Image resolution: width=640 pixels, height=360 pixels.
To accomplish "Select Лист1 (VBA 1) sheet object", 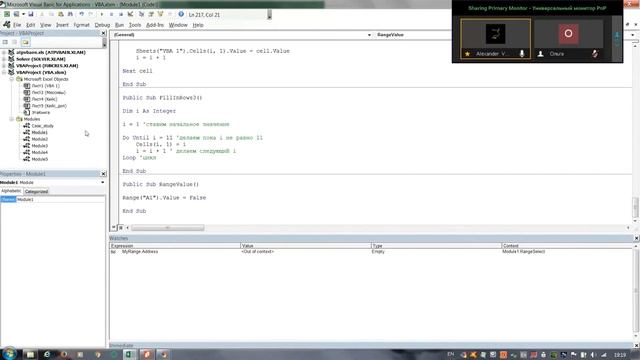I will (45, 86).
